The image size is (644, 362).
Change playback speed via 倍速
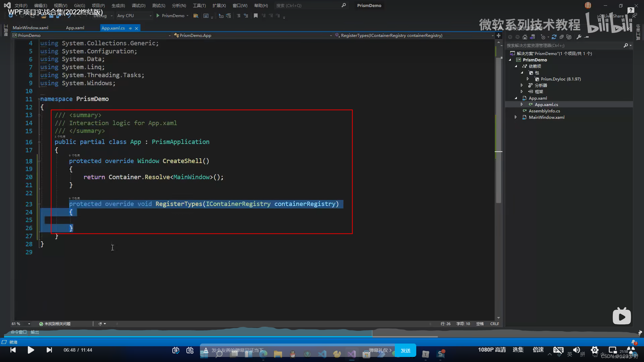coord(538,350)
